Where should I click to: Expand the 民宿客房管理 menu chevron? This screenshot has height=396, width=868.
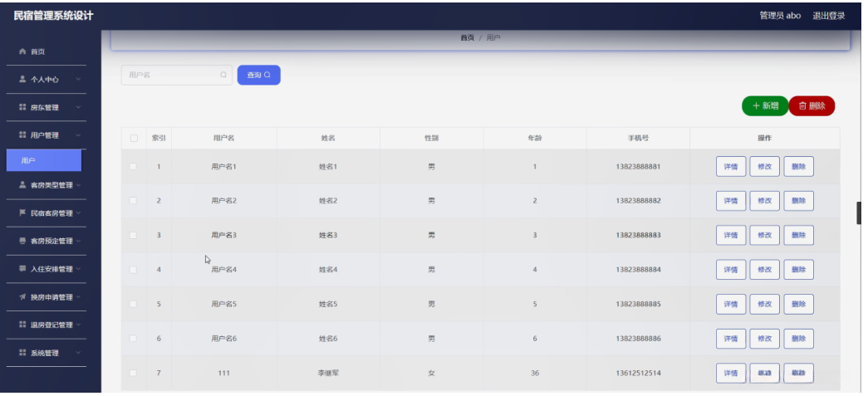pyautogui.click(x=78, y=213)
